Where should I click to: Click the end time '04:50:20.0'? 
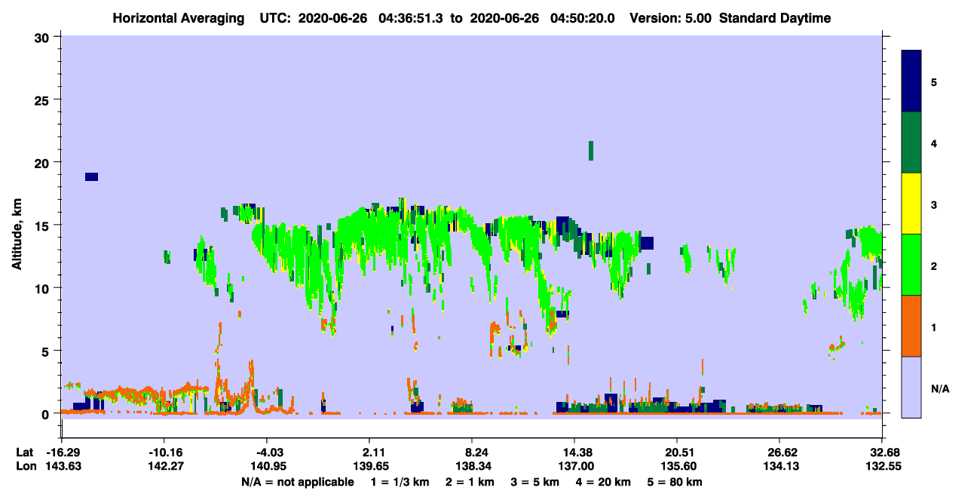(x=581, y=18)
